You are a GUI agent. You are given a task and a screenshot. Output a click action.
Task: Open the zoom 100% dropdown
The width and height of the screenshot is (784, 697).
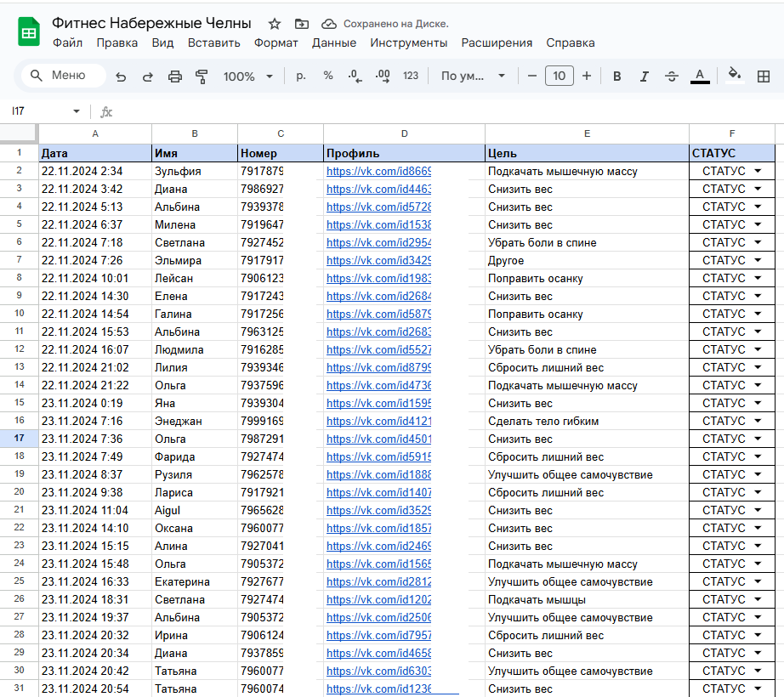(x=247, y=76)
